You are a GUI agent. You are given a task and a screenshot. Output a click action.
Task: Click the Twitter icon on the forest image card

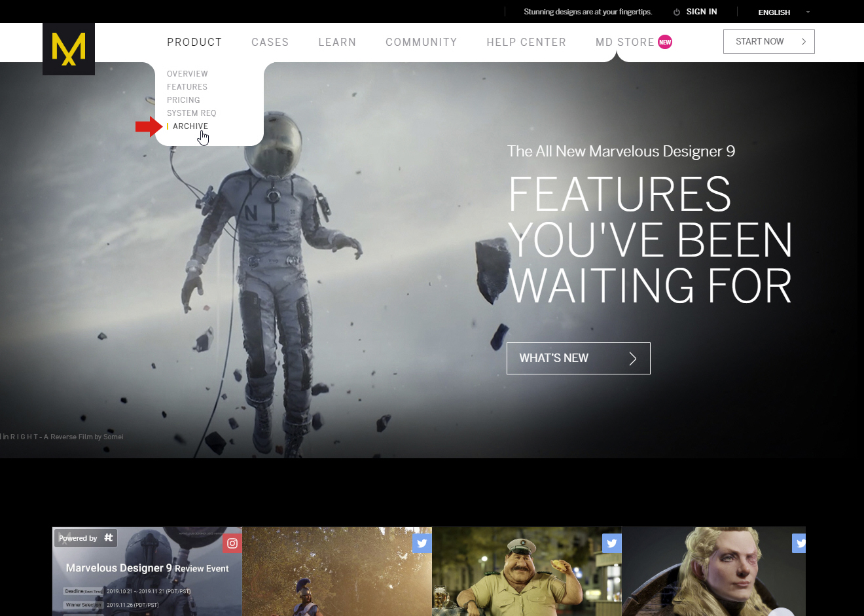[x=422, y=543]
